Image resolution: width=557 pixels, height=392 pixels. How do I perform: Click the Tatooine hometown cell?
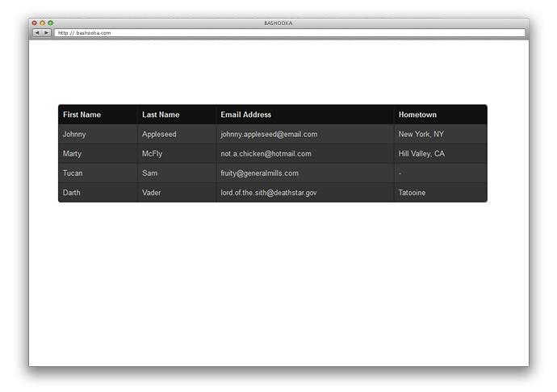pos(441,193)
